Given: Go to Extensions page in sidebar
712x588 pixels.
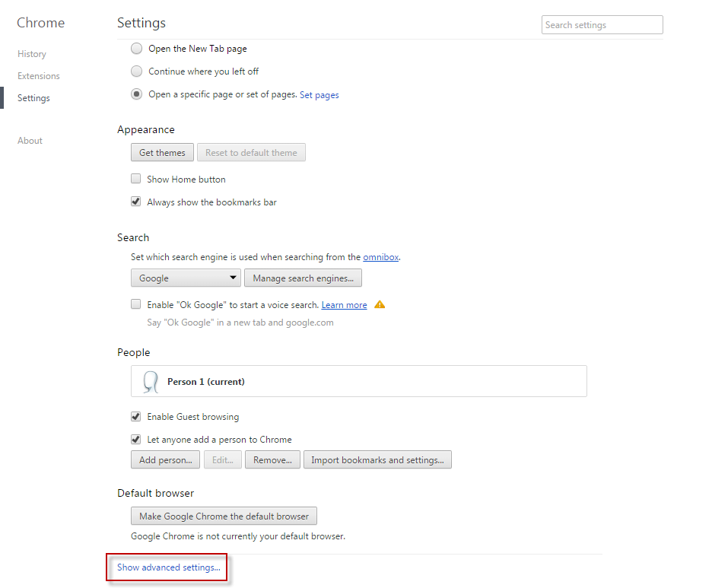Looking at the screenshot, I should 39,76.
